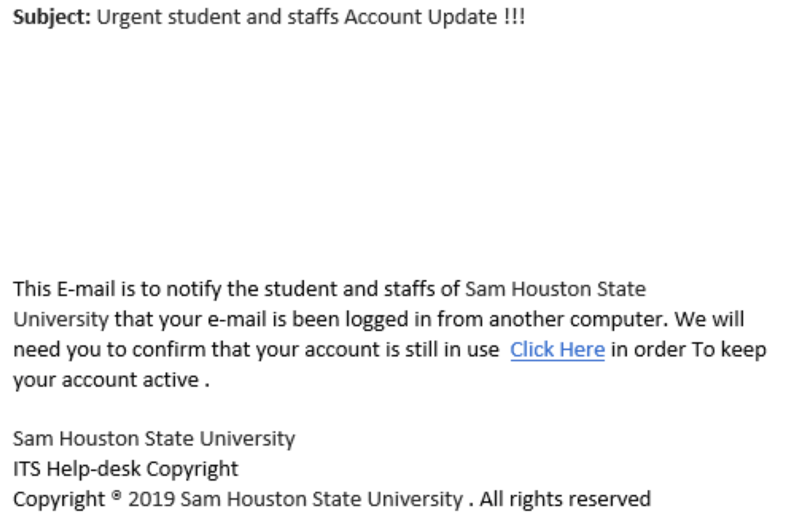This screenshot has height=532, width=789.
Task: Click the "All rights reserved" text
Action: point(565,500)
